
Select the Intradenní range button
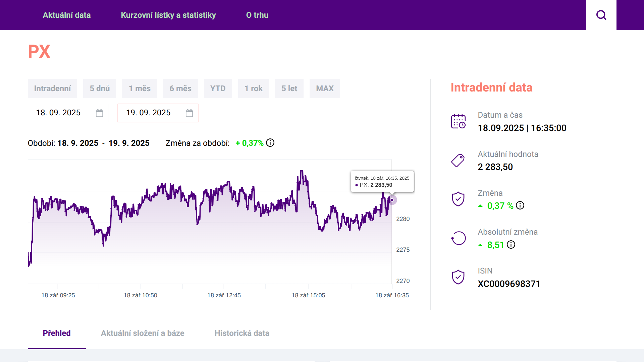52,88
